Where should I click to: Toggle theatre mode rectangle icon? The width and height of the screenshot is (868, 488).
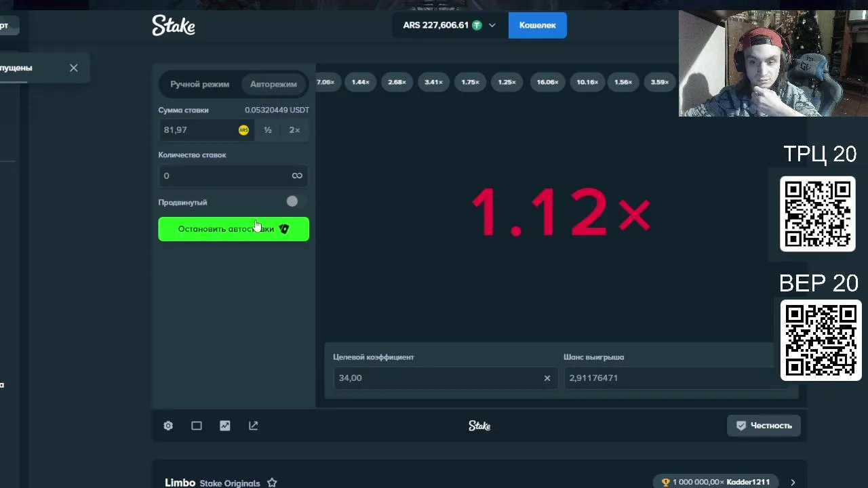[197, 426]
